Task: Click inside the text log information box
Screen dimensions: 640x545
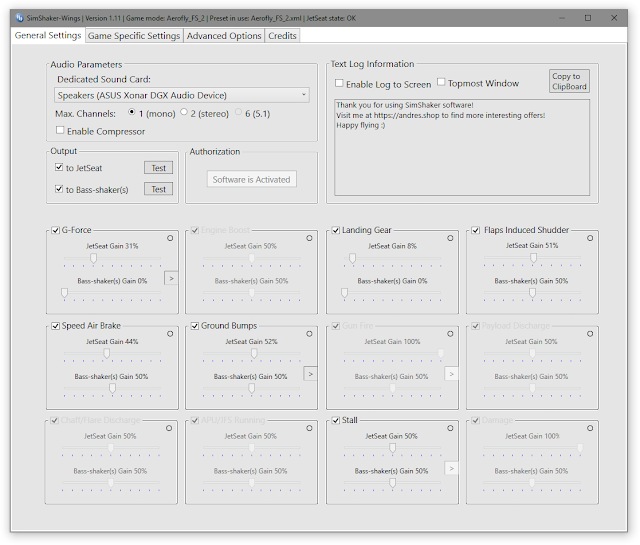Action: point(462,147)
